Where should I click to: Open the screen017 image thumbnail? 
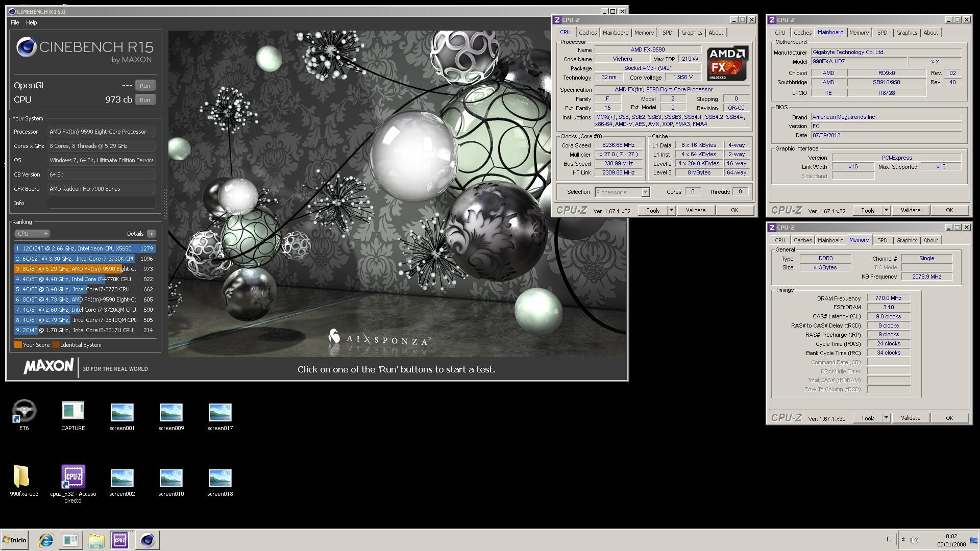click(220, 412)
